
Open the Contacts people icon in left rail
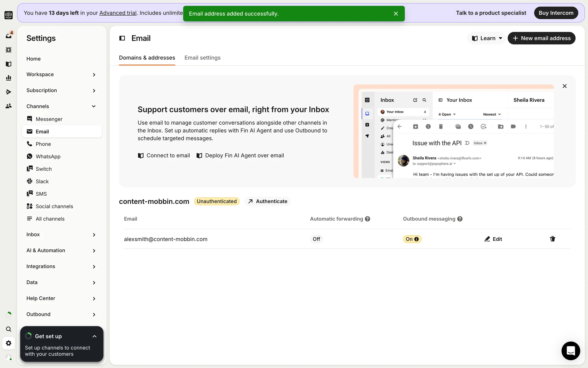coord(9,106)
